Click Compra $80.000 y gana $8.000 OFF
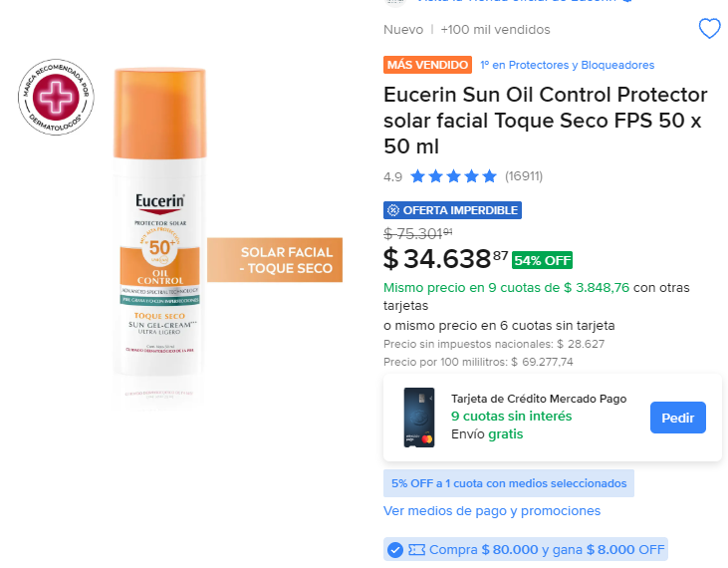 coord(547,550)
